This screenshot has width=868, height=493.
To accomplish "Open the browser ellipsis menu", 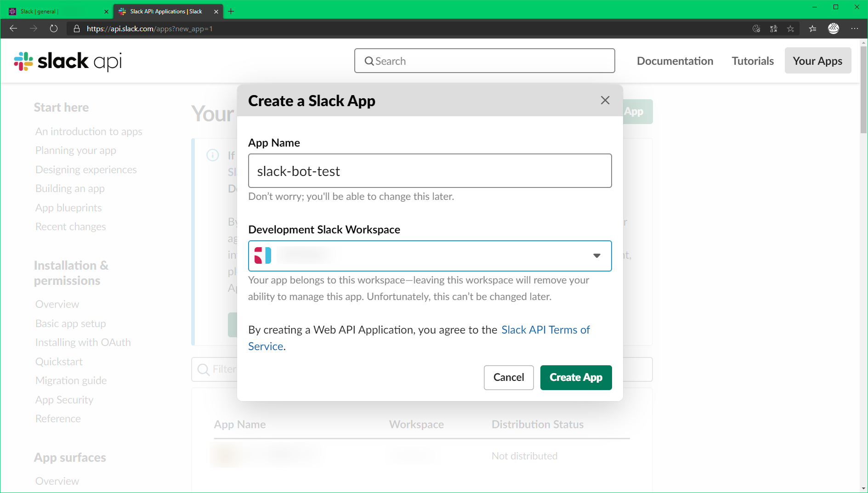I will pyautogui.click(x=856, y=28).
